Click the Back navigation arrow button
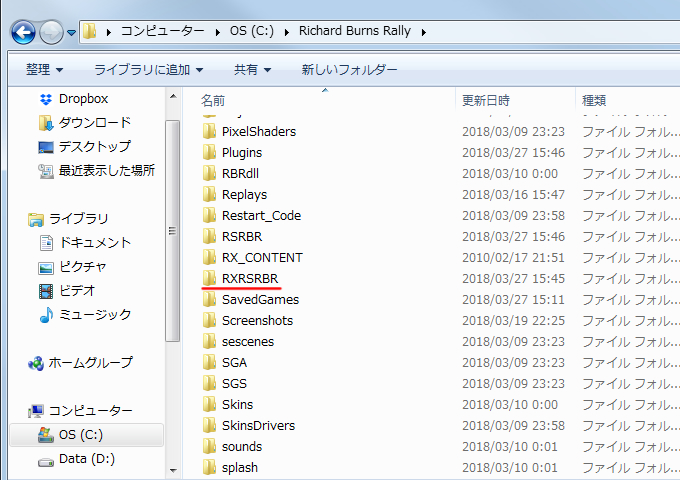This screenshot has width=680, height=480. tap(23, 31)
